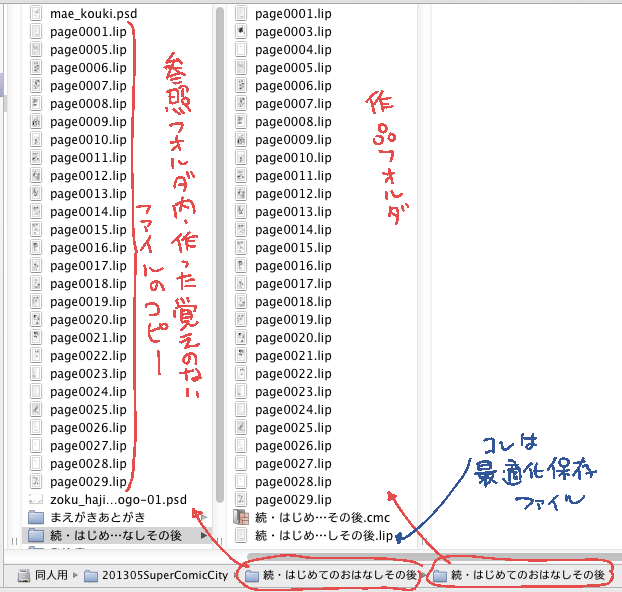Click the horizontal scrollbar above the path bar

434,557
